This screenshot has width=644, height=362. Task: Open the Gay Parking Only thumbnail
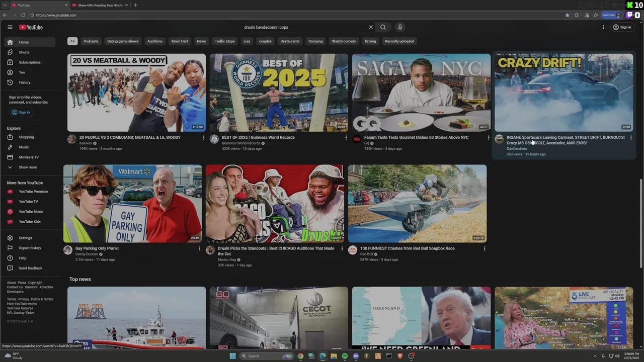(132, 204)
